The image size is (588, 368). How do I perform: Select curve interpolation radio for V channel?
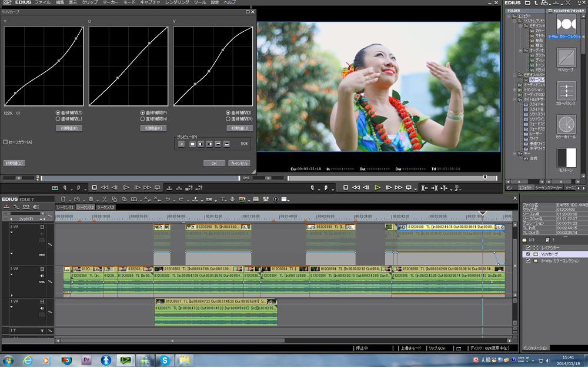pos(228,112)
